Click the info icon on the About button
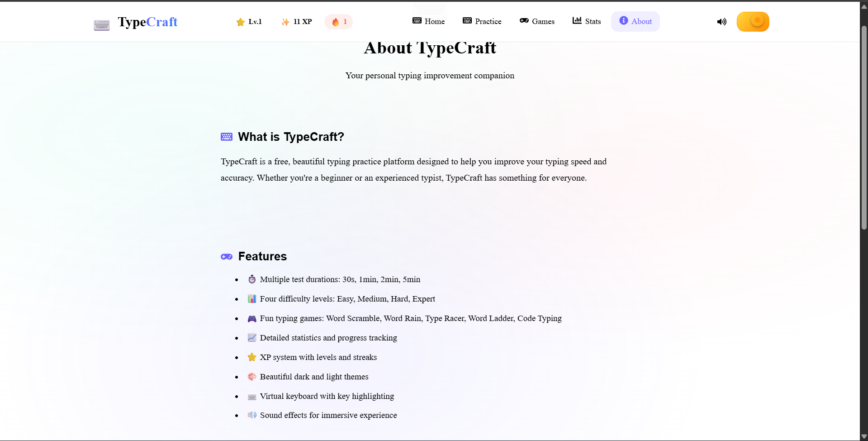 pyautogui.click(x=623, y=21)
